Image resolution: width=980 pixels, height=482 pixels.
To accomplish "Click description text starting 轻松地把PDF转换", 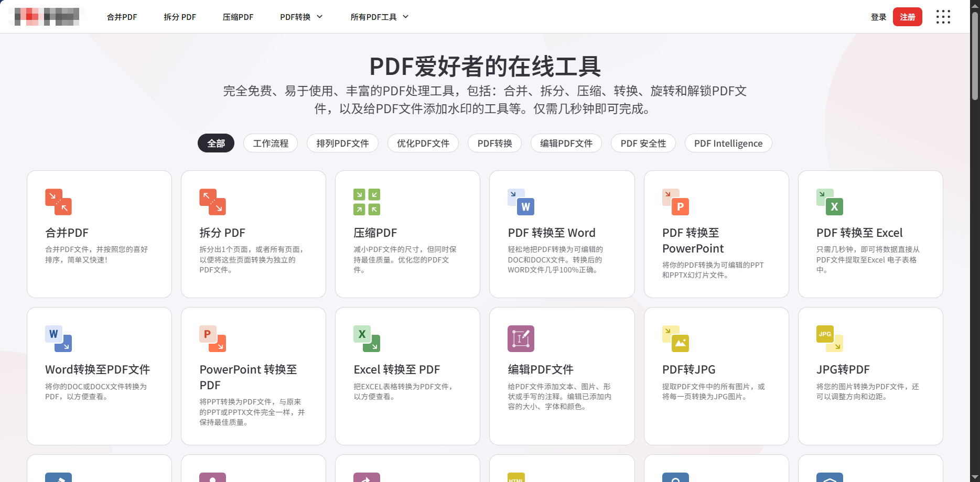I will 555,260.
